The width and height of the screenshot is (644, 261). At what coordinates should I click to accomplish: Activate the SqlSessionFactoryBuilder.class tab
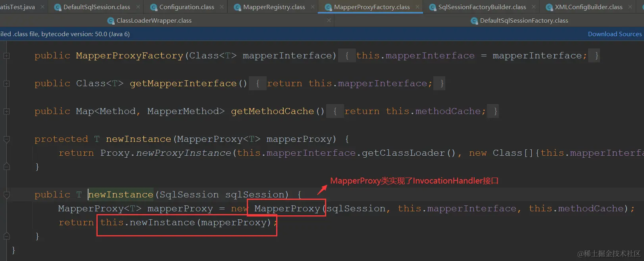tap(482, 7)
